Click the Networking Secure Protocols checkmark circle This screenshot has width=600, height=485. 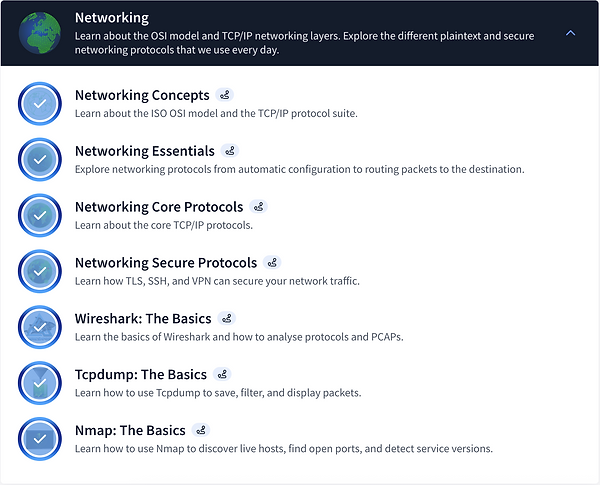(40, 271)
